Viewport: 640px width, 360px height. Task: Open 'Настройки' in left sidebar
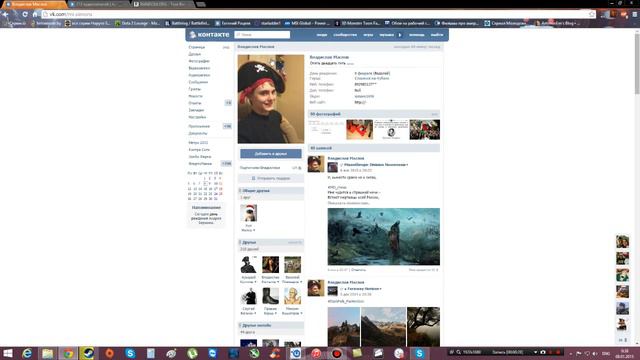coord(197,117)
